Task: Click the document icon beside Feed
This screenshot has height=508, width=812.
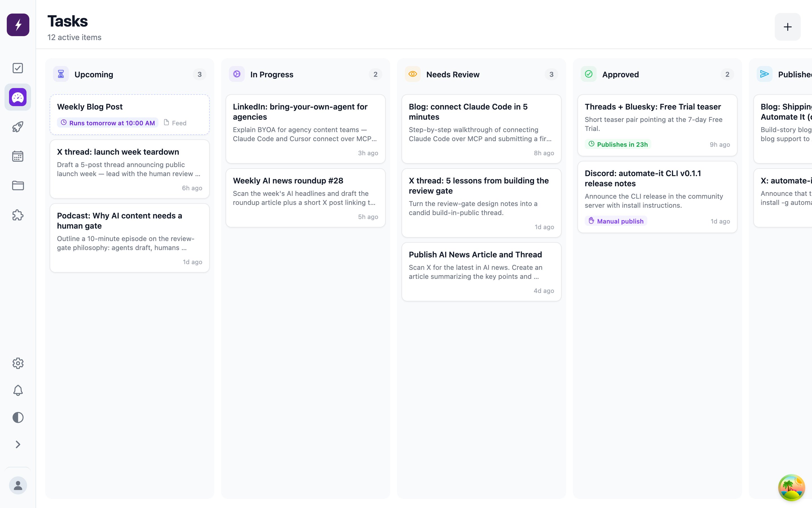Action: pyautogui.click(x=166, y=122)
